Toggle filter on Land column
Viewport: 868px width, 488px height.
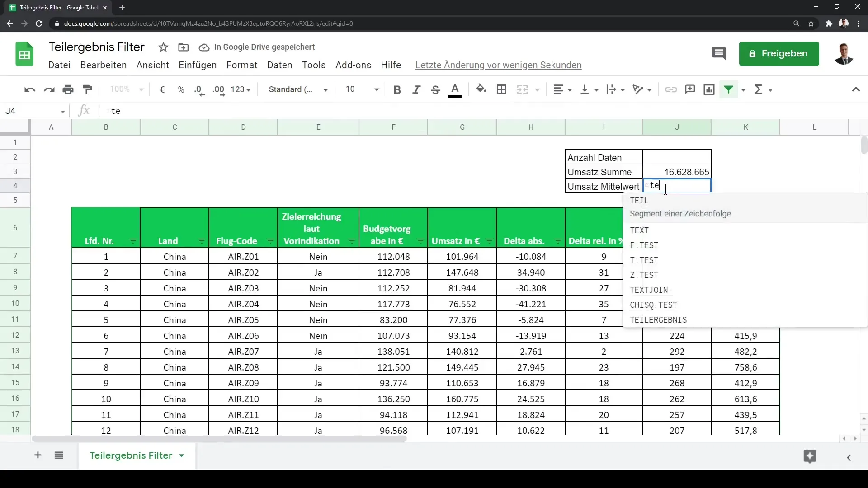point(202,241)
